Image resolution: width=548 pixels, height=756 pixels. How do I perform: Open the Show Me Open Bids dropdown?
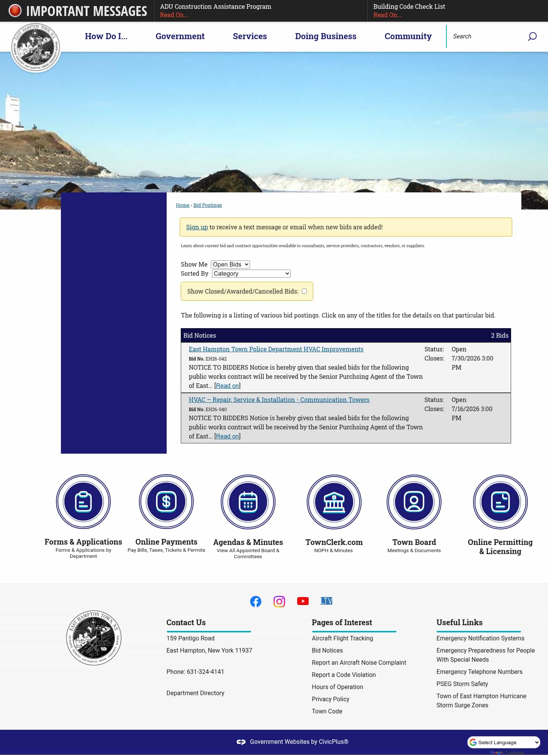(x=230, y=264)
